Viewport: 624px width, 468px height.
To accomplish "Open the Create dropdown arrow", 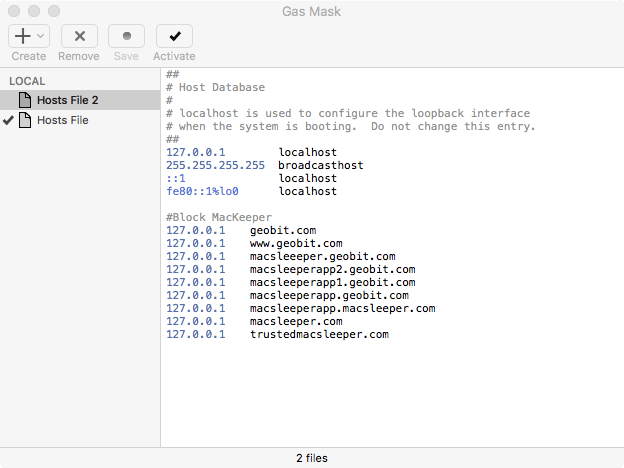I will 40,36.
